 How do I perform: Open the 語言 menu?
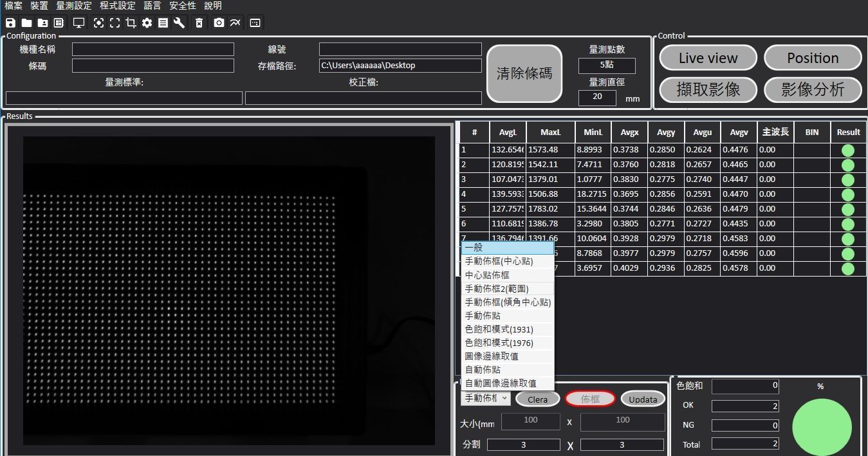tap(152, 6)
